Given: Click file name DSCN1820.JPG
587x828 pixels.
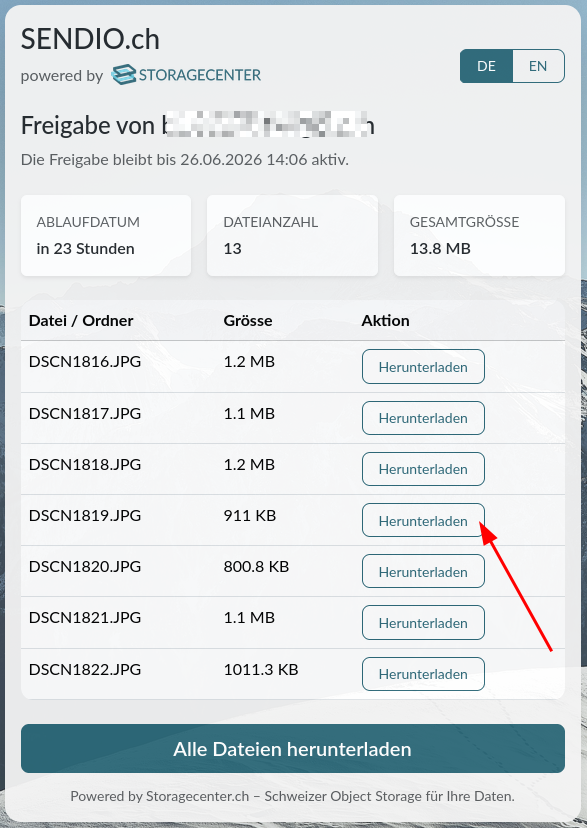Looking at the screenshot, I should [85, 567].
